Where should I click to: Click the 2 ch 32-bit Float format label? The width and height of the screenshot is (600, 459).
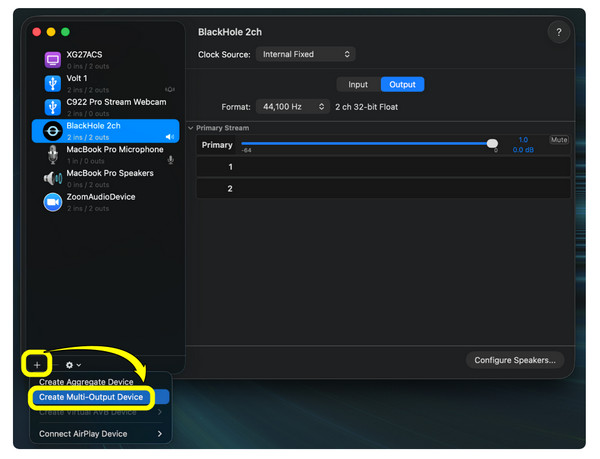click(366, 107)
